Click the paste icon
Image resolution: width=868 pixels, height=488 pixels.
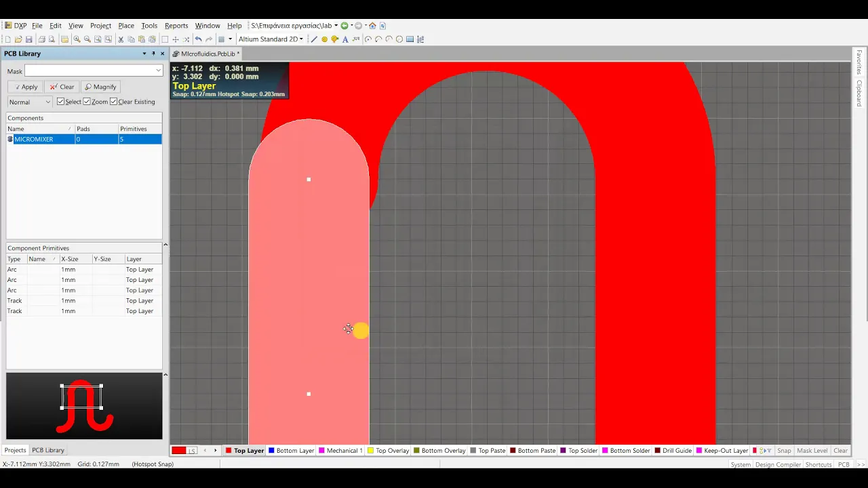[x=141, y=39]
